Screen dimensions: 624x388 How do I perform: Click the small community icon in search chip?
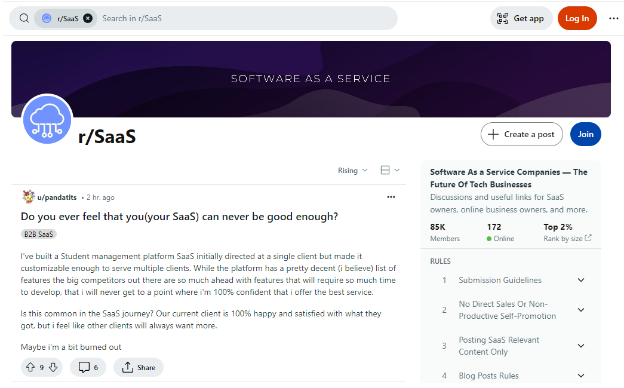tap(47, 18)
